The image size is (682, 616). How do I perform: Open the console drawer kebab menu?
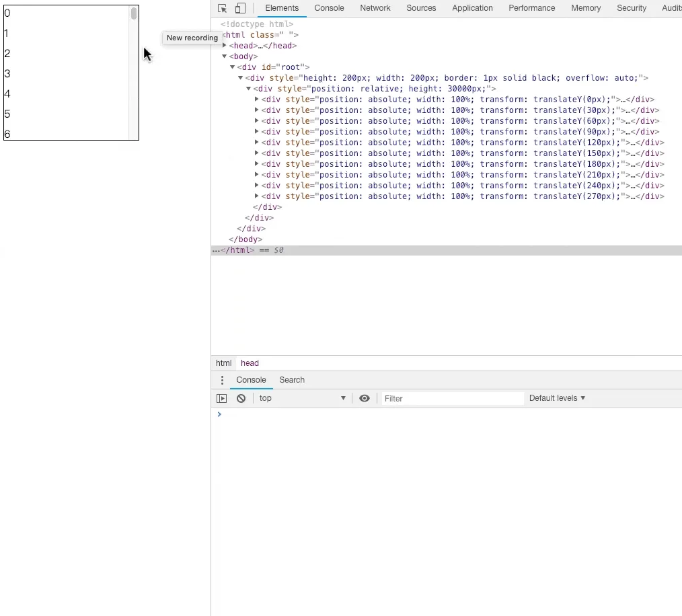tap(222, 380)
